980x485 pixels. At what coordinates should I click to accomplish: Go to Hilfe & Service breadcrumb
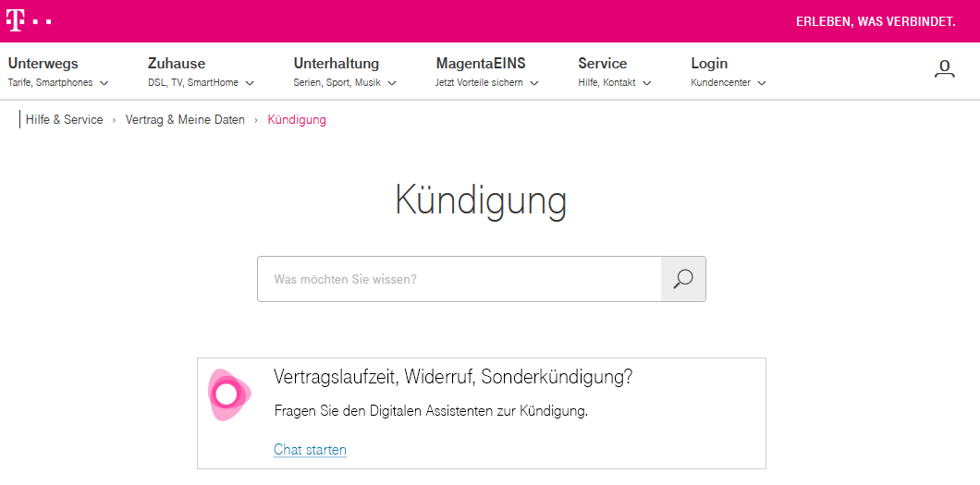[65, 120]
